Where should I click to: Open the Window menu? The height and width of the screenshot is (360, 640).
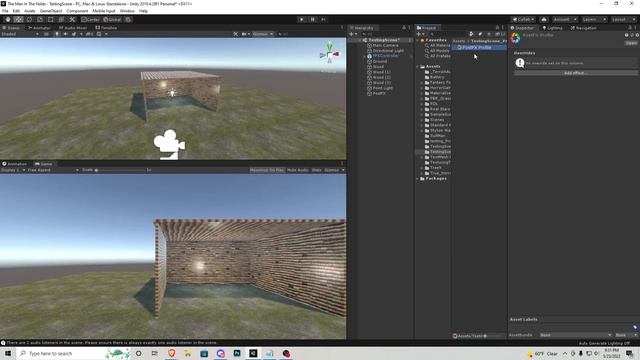point(127,11)
